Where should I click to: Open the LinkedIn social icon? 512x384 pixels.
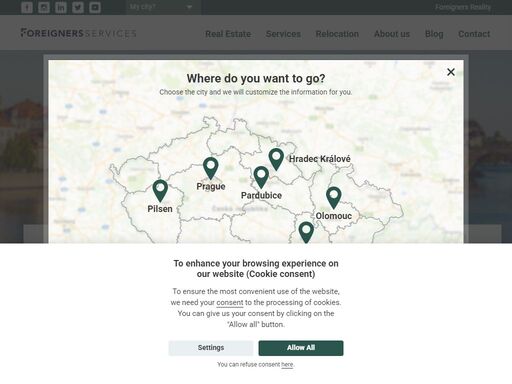61,7
